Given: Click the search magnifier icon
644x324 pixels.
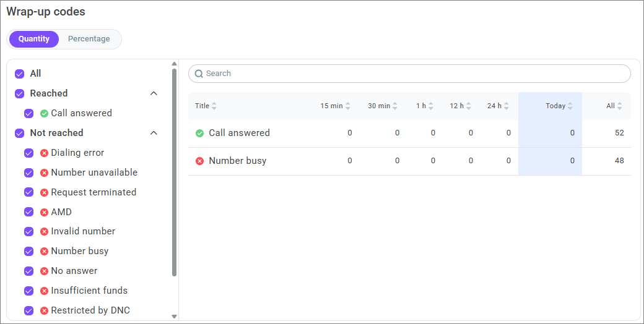Looking at the screenshot, I should (199, 74).
